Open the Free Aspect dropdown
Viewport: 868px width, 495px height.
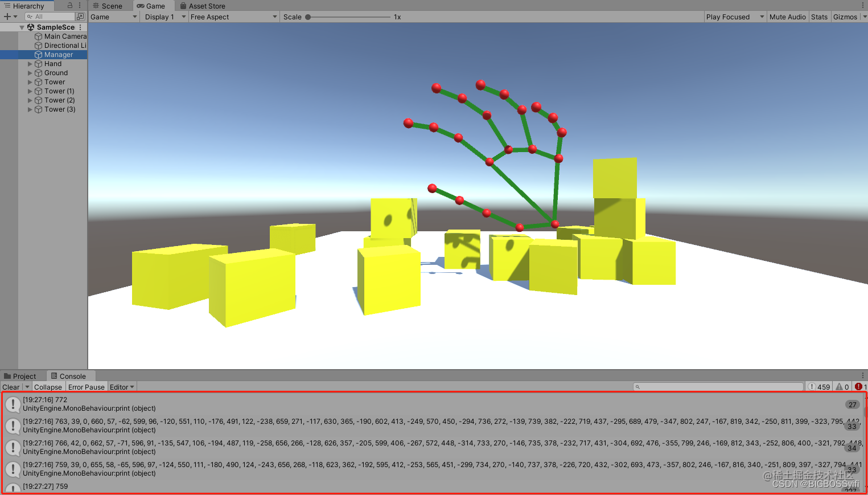coord(233,17)
